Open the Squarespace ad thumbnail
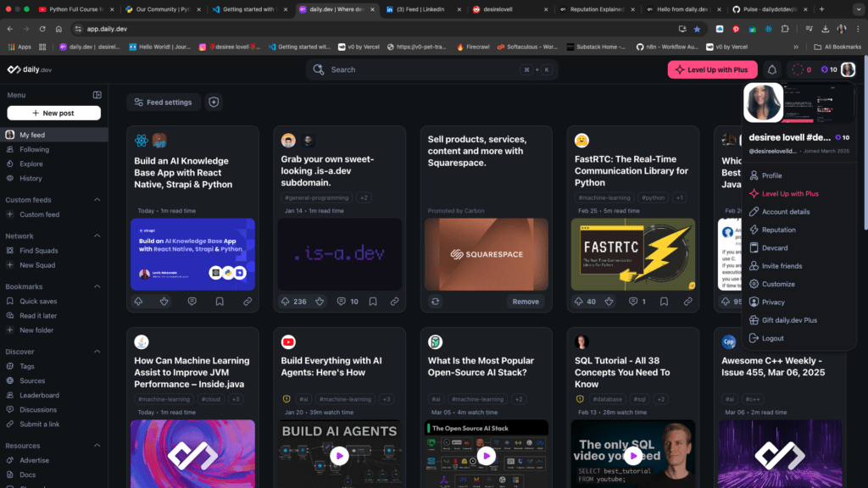Screen dimensions: 868x488 click(486, 254)
